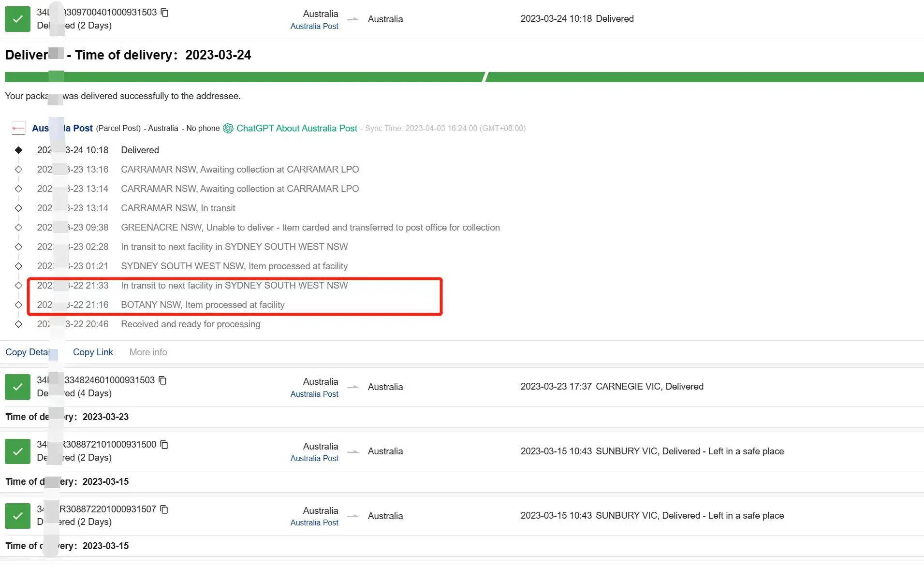Viewport: 924px width, 566px height.
Task: Click 'BOTANY NSW, Item processed at facility'
Action: (x=203, y=305)
